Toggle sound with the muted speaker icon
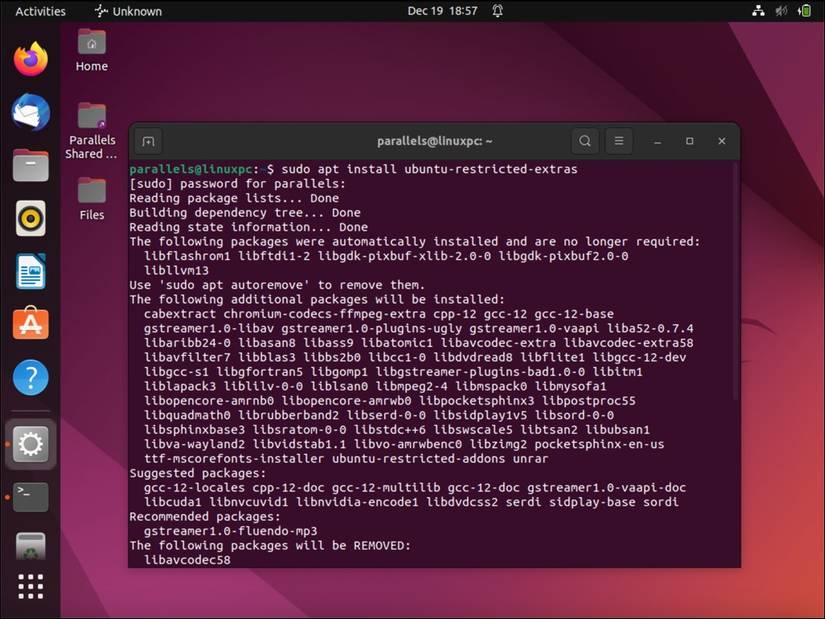This screenshot has height=619, width=825. click(780, 11)
